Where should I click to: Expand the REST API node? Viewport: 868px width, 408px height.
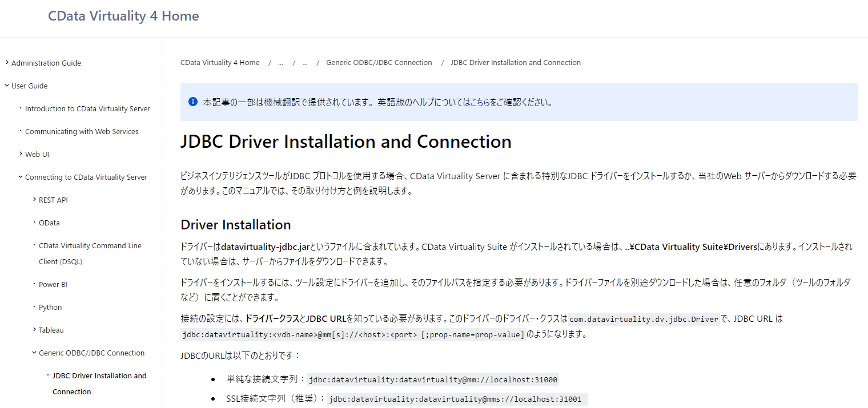pyautogui.click(x=34, y=200)
